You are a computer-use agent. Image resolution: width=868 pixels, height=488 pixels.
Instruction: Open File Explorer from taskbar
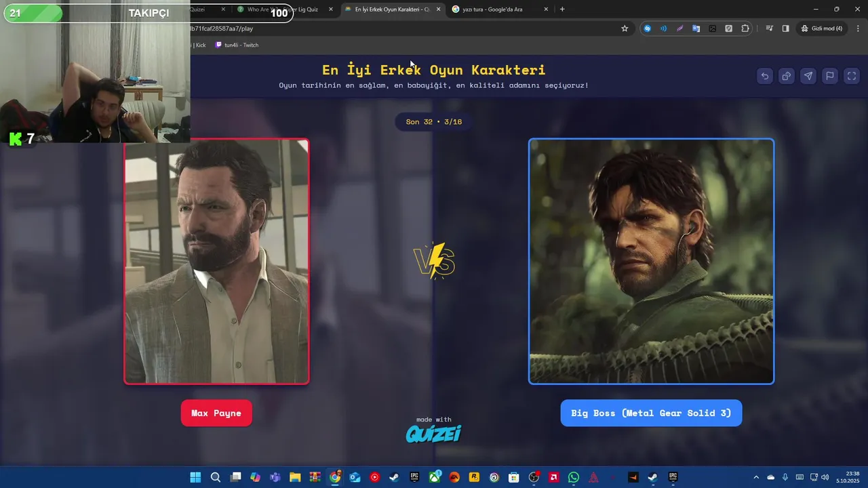pos(295,477)
